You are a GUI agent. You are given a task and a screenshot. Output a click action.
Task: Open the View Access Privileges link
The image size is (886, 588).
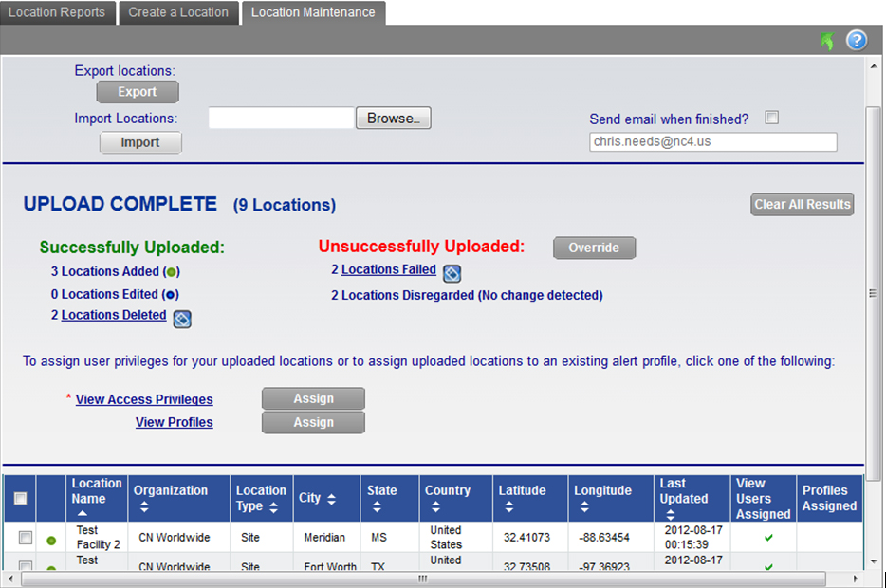coord(144,399)
